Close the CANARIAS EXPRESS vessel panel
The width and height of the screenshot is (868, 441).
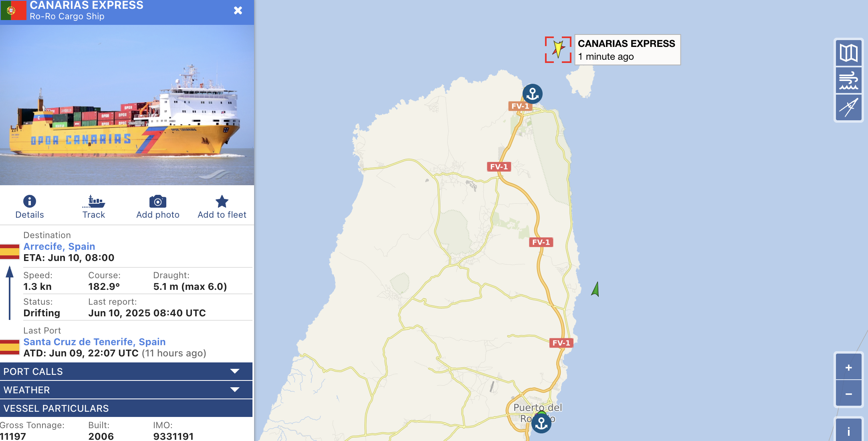tap(238, 10)
